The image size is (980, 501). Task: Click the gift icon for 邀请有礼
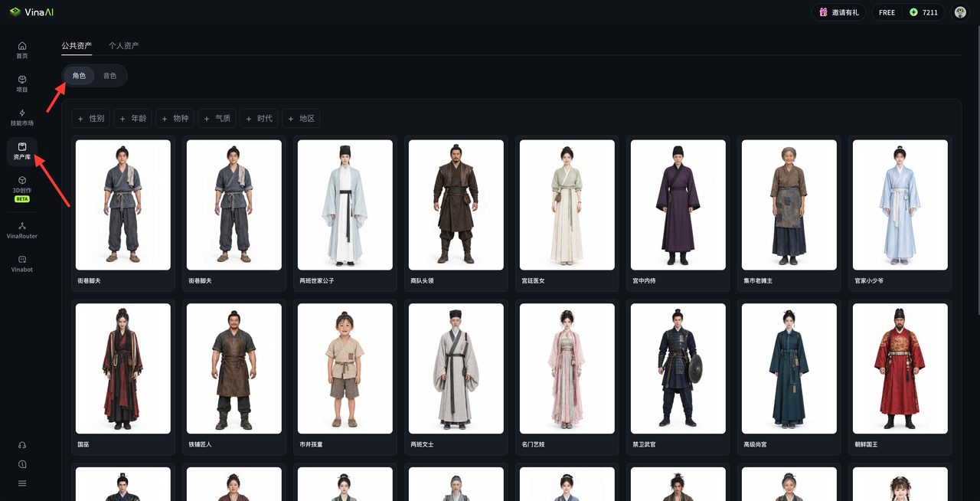823,12
